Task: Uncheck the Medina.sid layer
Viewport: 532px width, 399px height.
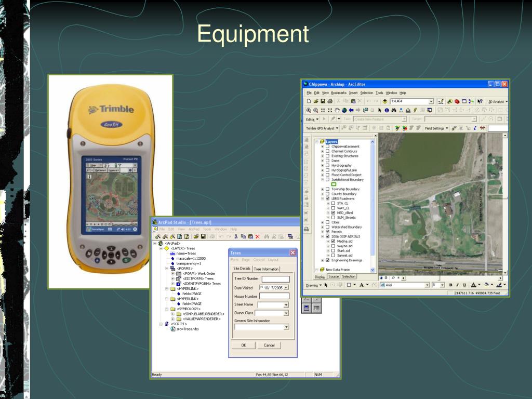Action: coord(333,241)
